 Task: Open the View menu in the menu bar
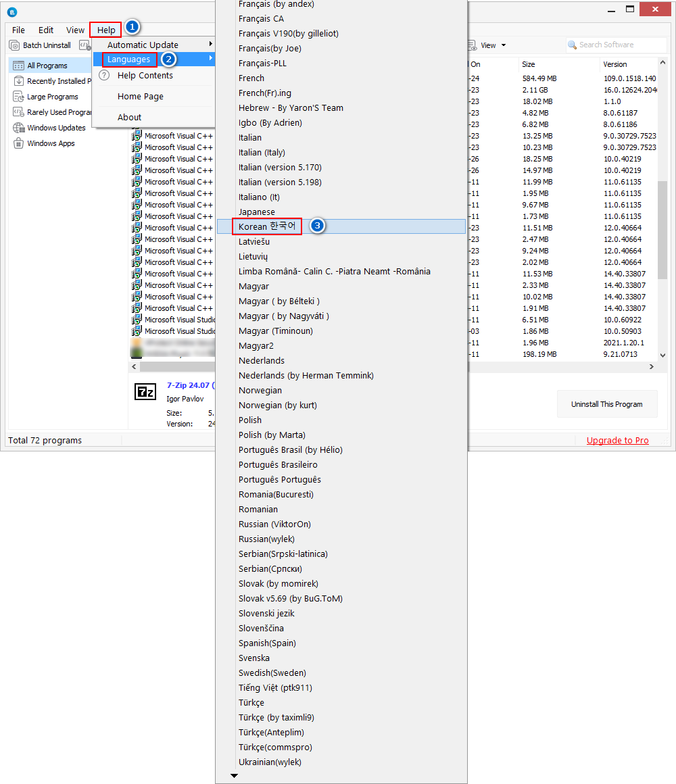pos(76,30)
